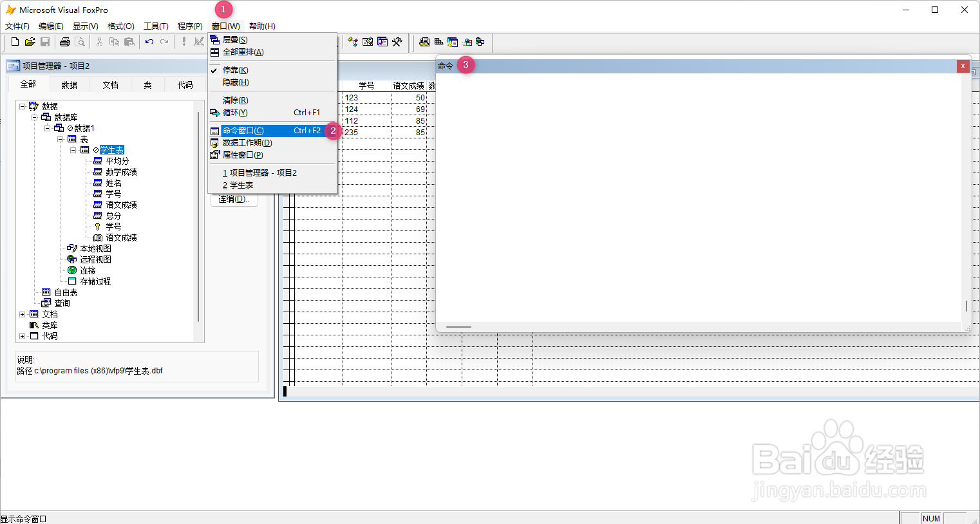This screenshot has height=524, width=980.
Task: Click the 连编(D).. build button
Action: 234,200
